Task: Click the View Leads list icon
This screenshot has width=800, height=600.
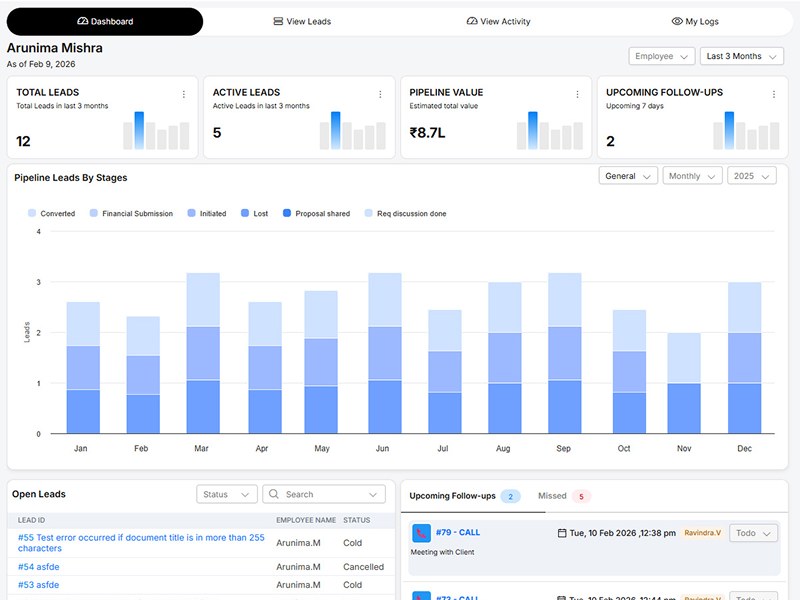Action: [x=278, y=21]
